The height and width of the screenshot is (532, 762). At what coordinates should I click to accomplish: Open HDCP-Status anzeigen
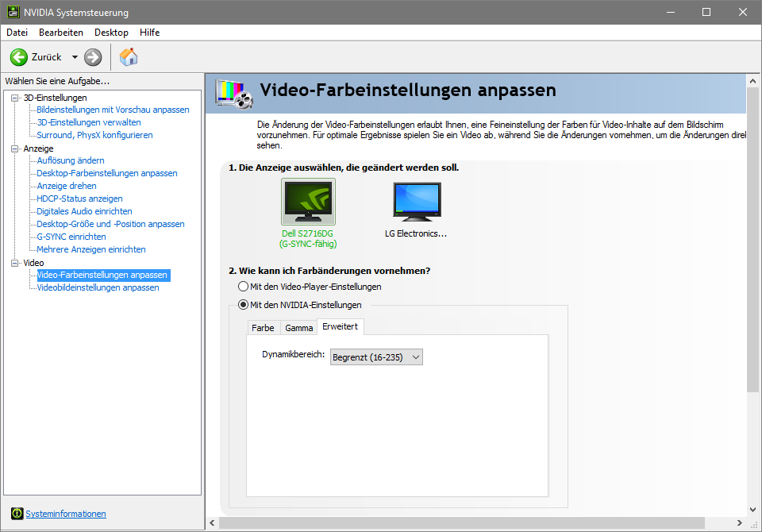pyautogui.click(x=79, y=198)
